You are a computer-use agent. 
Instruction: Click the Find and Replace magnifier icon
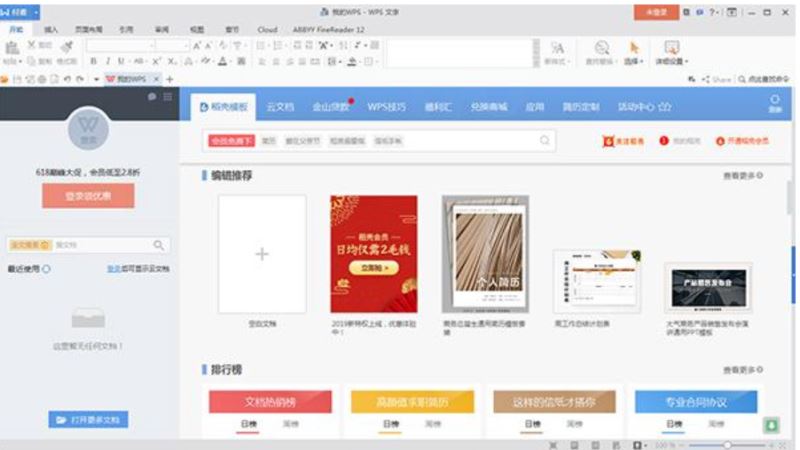point(602,48)
